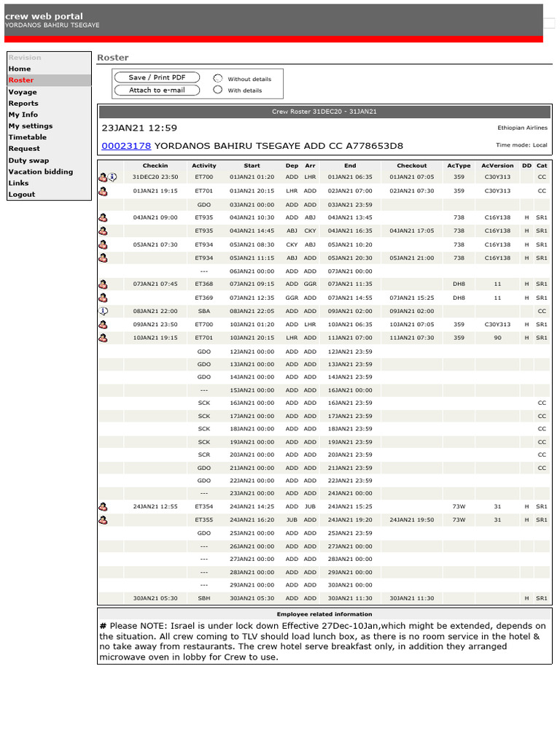Viewport: 560px width, 747px height.
Task: Click crew icon on ET369 row
Action: coord(103,298)
